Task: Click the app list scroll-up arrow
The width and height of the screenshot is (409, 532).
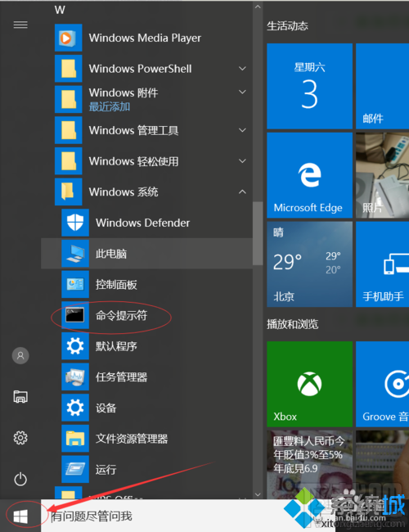Action: point(258,7)
